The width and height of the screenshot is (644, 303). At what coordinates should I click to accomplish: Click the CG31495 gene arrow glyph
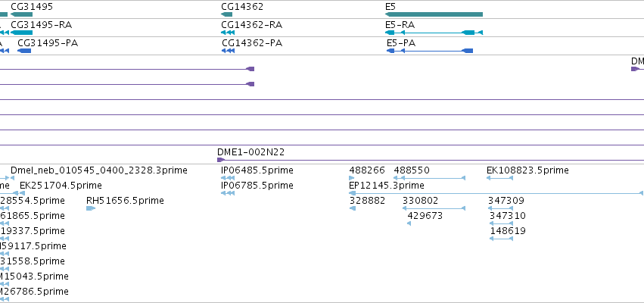(21, 14)
